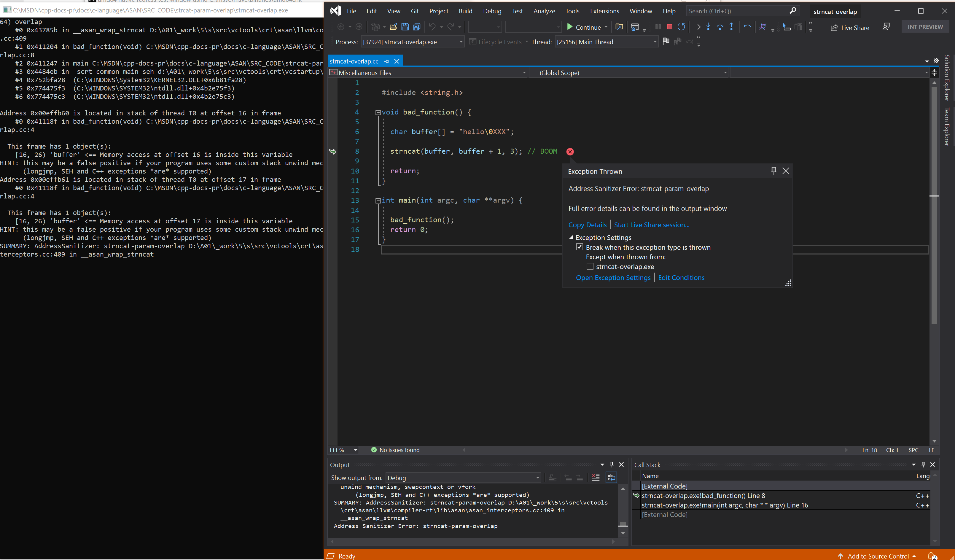Toggle Break when exception type is thrown
This screenshot has height=560, width=955.
580,247
